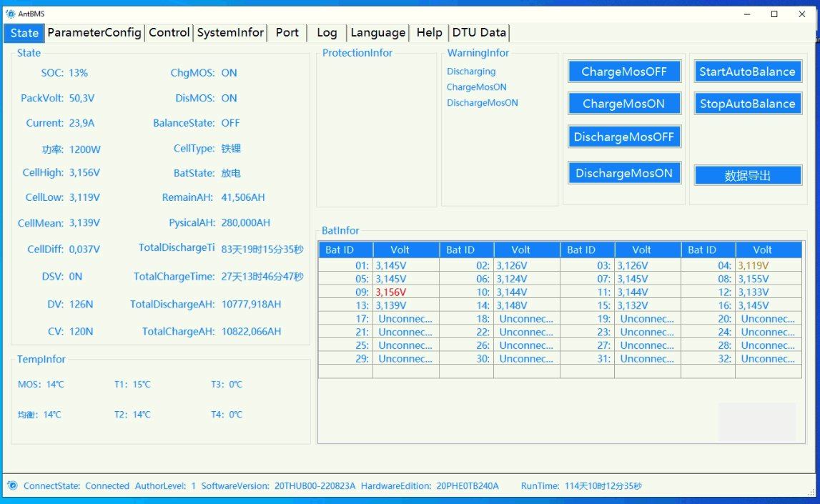The width and height of the screenshot is (820, 504).
Task: Click the DischargeMosON button
Action: (x=624, y=173)
